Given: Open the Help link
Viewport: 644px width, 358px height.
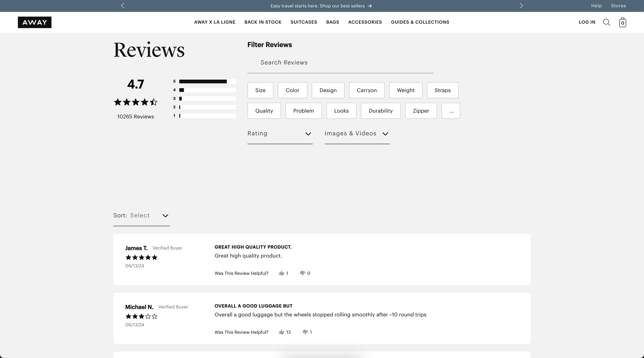Looking at the screenshot, I should coord(596,5).
